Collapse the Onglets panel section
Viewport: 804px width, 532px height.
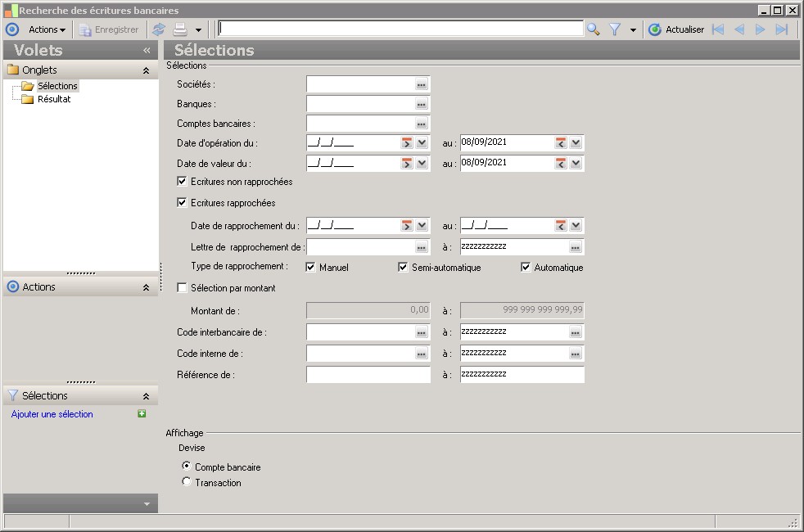pyautogui.click(x=146, y=70)
